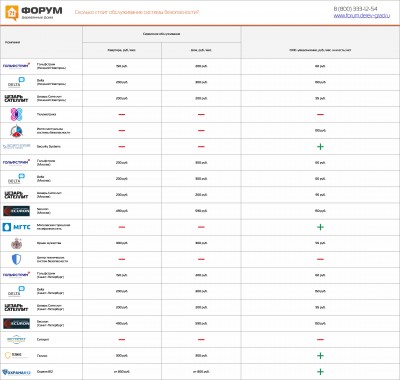Click the green plus in the МГТС row
The width and height of the screenshot is (400, 380).
(320, 227)
